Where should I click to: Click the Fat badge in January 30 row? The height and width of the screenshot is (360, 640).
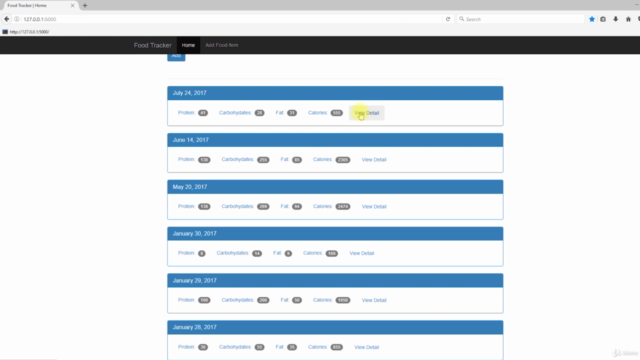click(288, 253)
